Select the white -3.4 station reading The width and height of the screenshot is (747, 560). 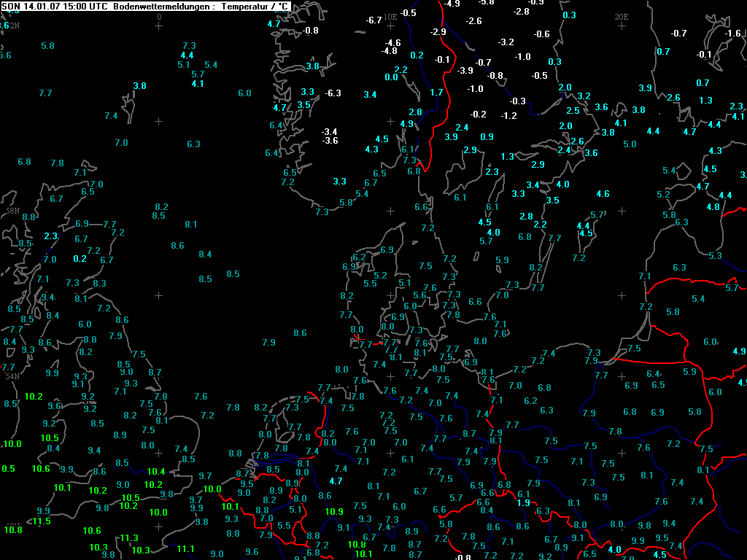pyautogui.click(x=330, y=131)
